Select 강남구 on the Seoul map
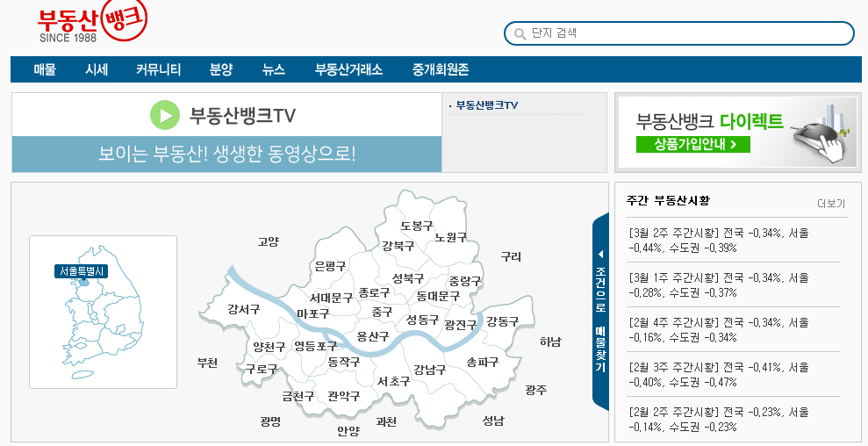 pyautogui.click(x=429, y=370)
